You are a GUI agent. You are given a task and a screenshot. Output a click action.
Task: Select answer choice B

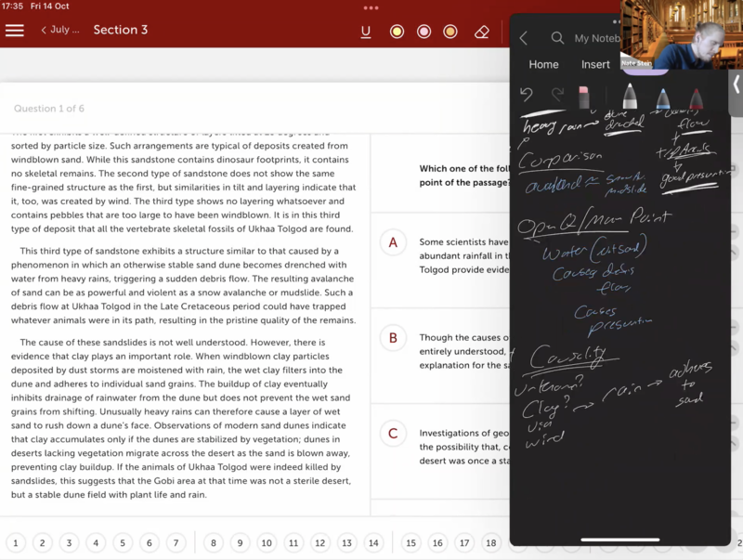(x=393, y=338)
